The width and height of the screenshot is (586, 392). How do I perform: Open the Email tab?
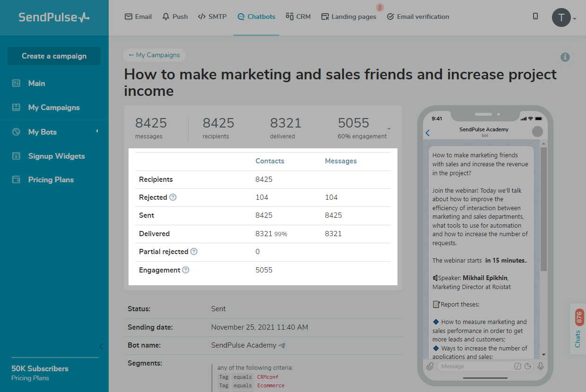pos(138,17)
